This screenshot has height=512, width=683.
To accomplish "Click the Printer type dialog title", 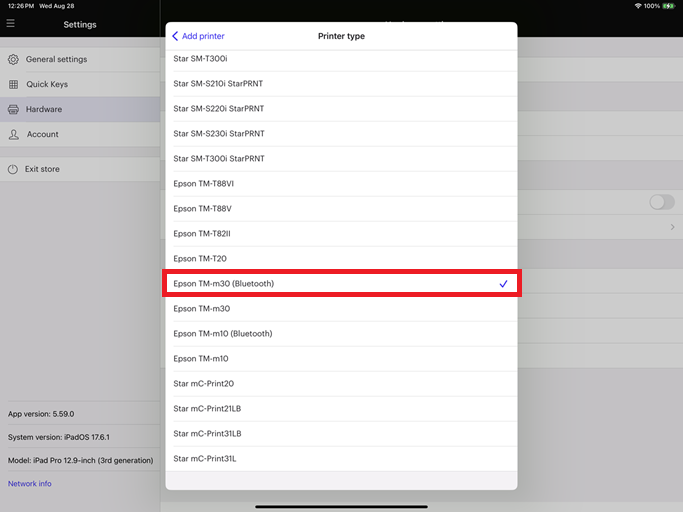I will tap(342, 36).
